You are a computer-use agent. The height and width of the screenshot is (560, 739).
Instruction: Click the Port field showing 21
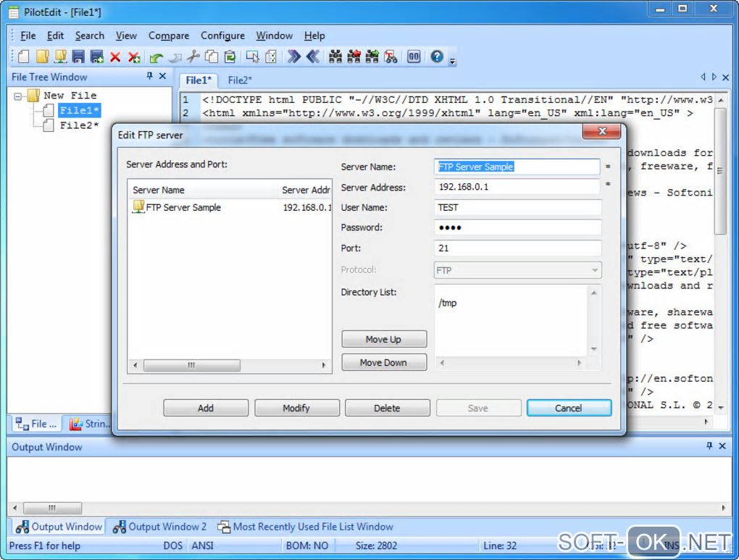pyautogui.click(x=517, y=248)
